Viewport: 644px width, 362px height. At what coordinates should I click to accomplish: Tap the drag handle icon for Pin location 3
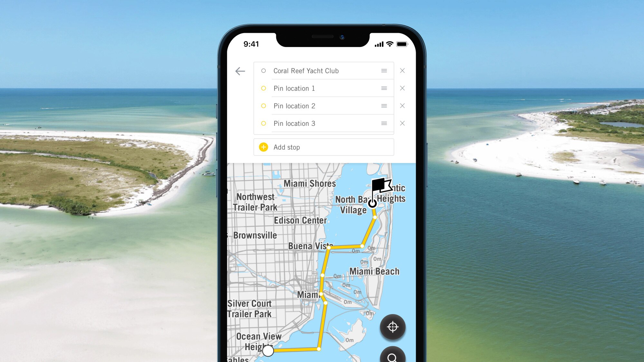coord(384,123)
